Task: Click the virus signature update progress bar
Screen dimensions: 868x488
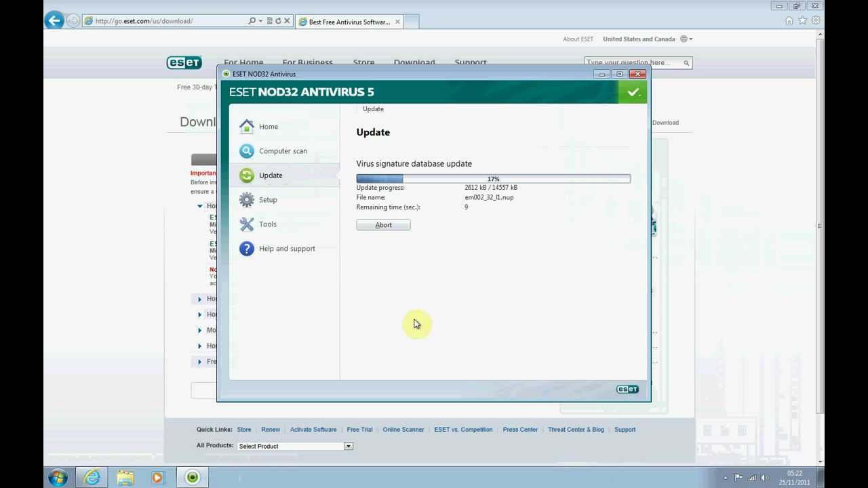Action: 494,179
